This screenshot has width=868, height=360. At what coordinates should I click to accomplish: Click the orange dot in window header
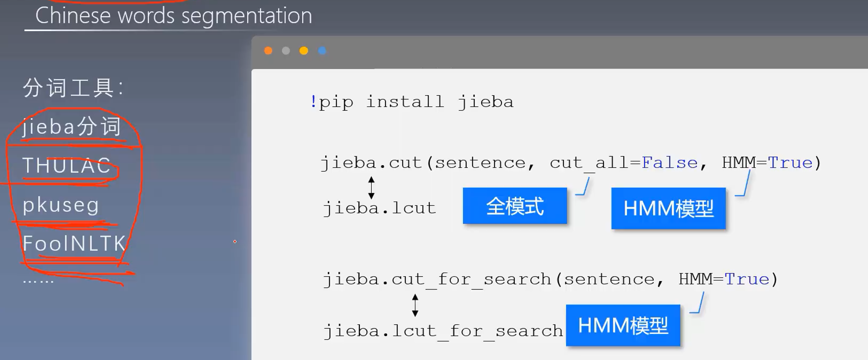(268, 50)
